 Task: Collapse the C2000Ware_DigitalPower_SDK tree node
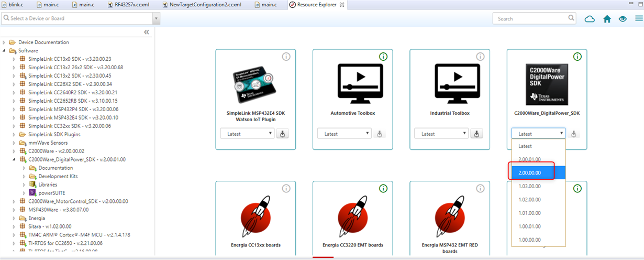click(x=14, y=159)
